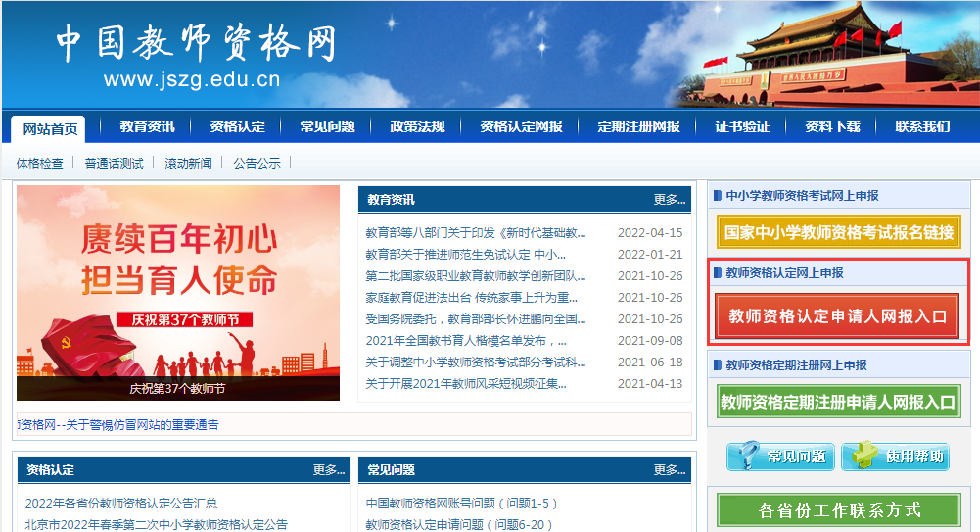
Task: Open article 受国务院委托，教育部部长怀进鹏向全国...
Action: tap(475, 318)
